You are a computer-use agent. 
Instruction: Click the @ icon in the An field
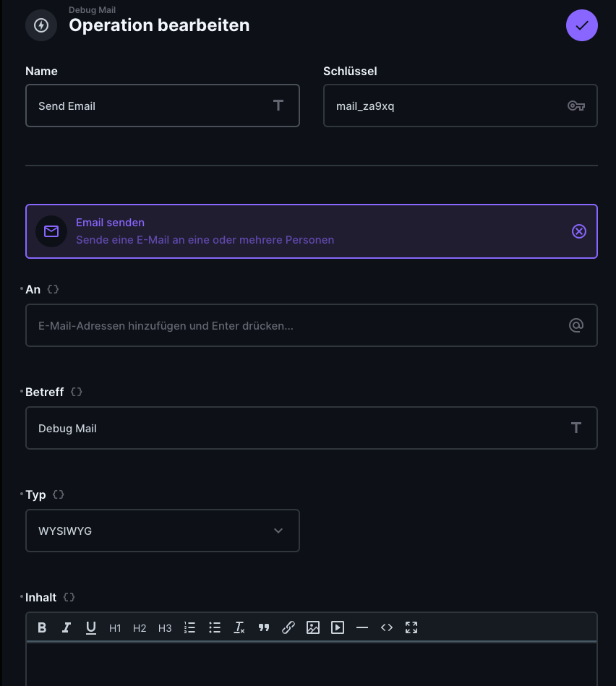(x=576, y=325)
